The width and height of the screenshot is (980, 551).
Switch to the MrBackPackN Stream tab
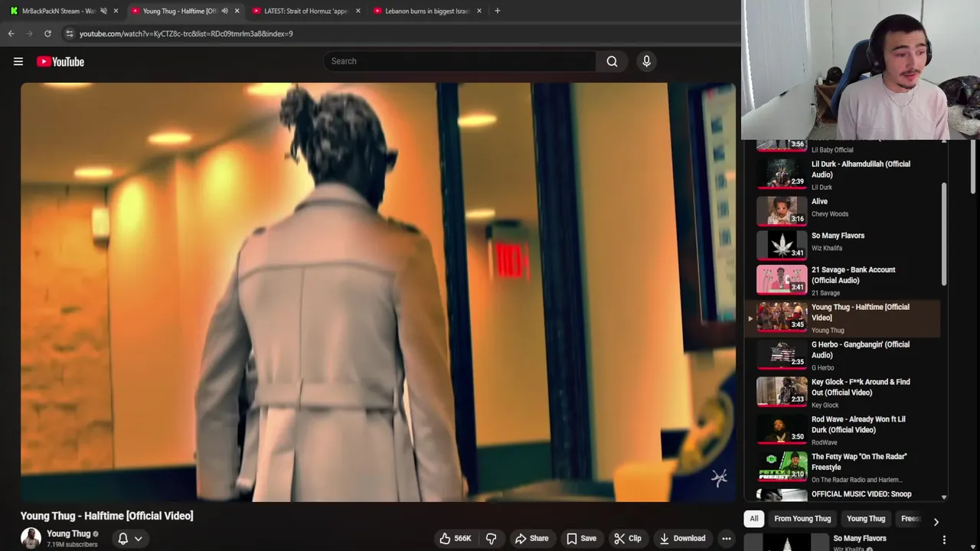coord(58,11)
